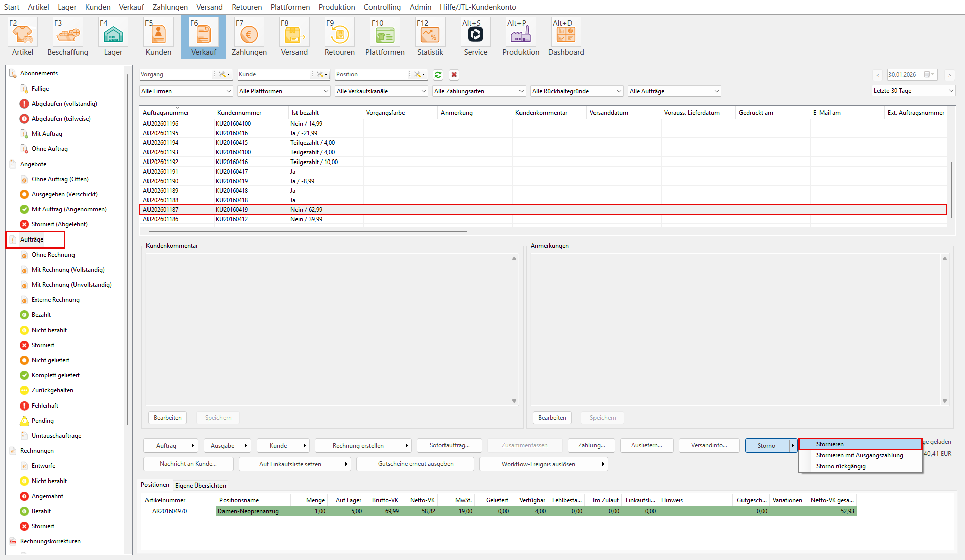Select order row AU202601192
This screenshot has height=560, width=965.
pos(161,162)
